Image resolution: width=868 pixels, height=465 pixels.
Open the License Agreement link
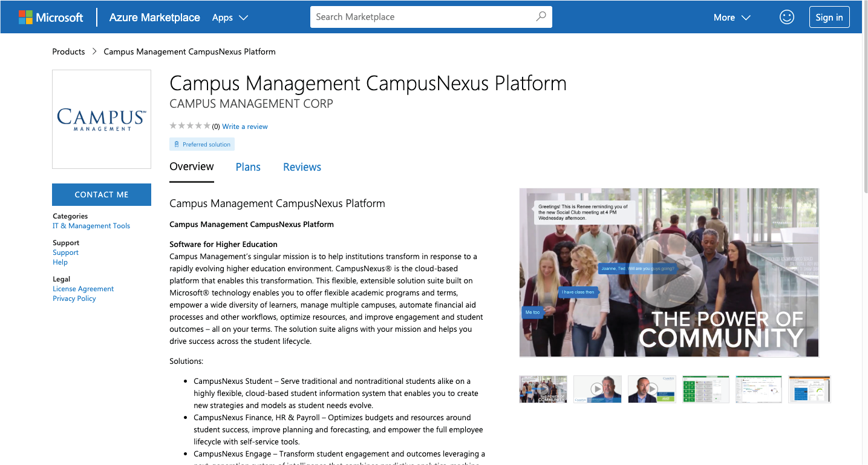(83, 289)
